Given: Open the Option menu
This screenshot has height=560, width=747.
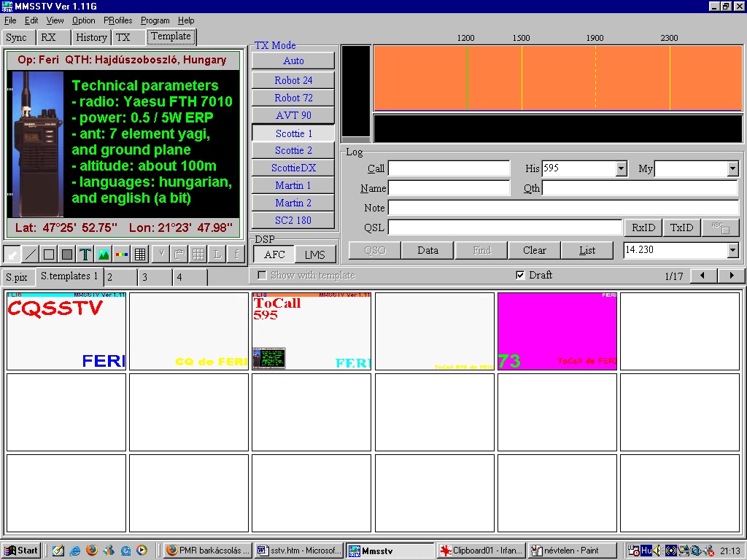Looking at the screenshot, I should pyautogui.click(x=83, y=20).
